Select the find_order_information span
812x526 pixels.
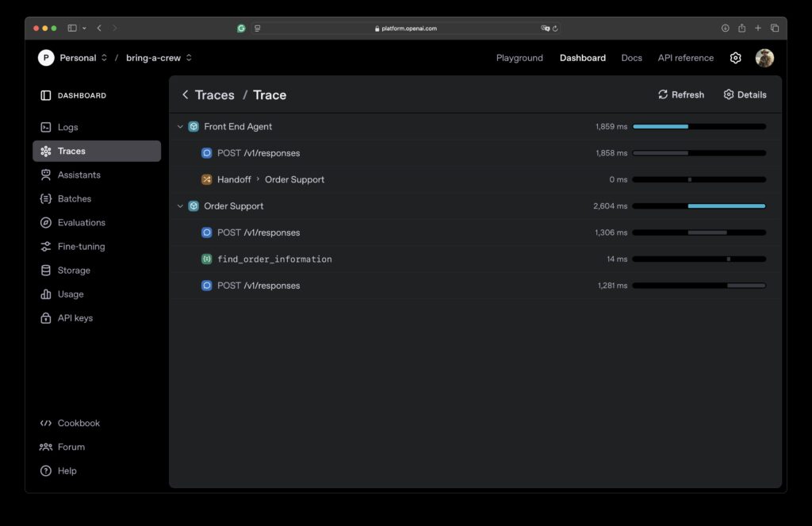click(475, 259)
